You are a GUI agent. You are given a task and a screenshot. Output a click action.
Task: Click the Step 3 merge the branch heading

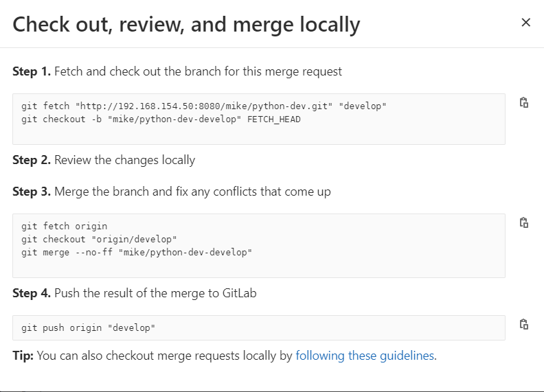pyautogui.click(x=172, y=192)
